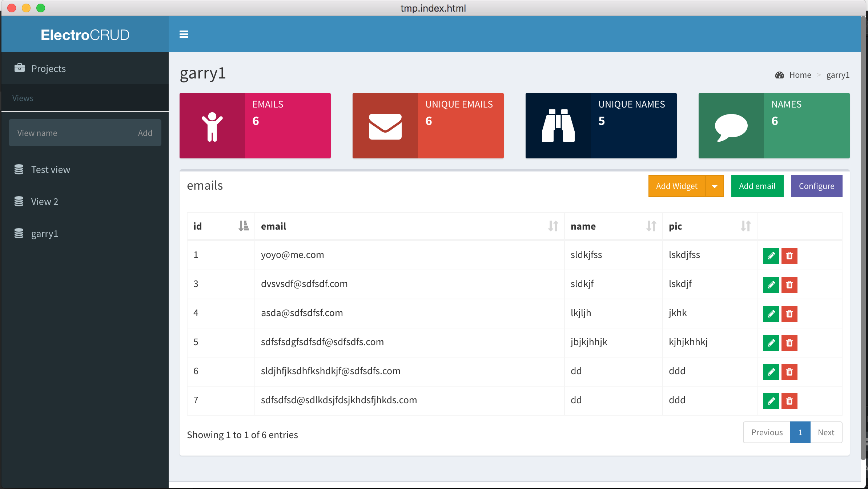Click the Add Widget button
The image size is (868, 489).
pos(677,186)
